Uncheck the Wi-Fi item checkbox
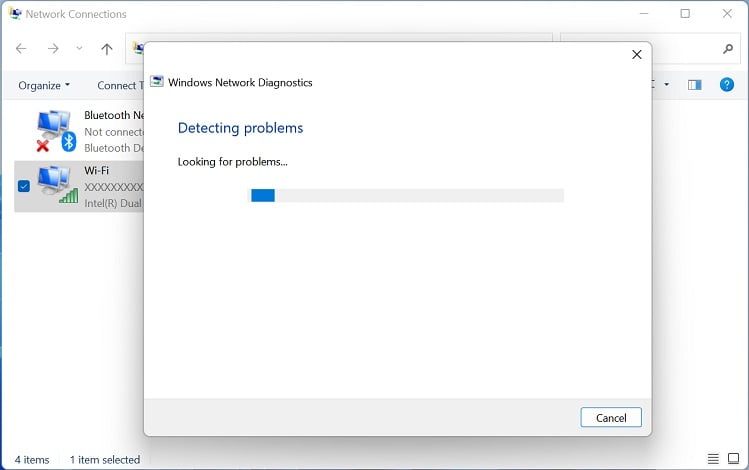This screenshot has height=470, width=749. coord(24,186)
